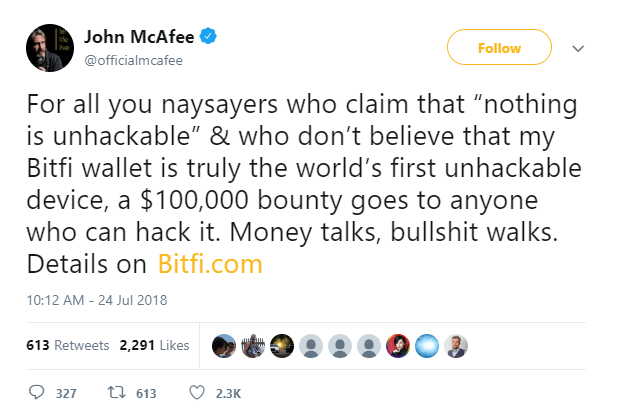Follow John McAfee

point(499,48)
